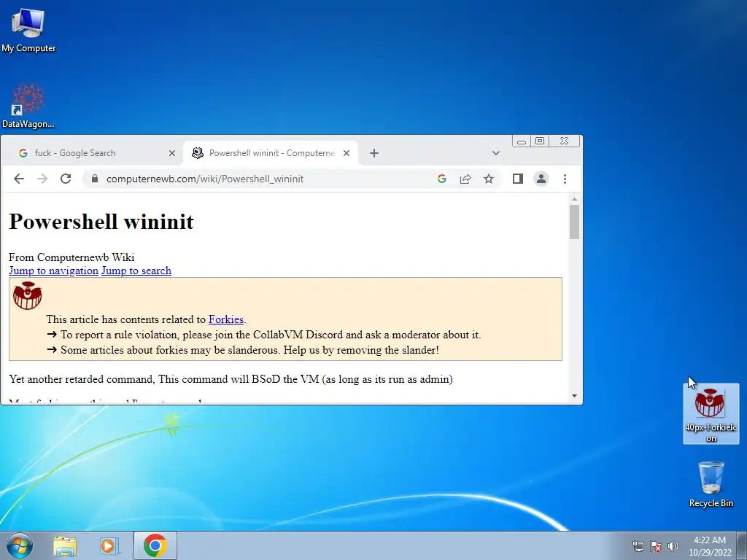This screenshot has height=560, width=747.
Task: Click the Show desktop strip
Action: 742,545
